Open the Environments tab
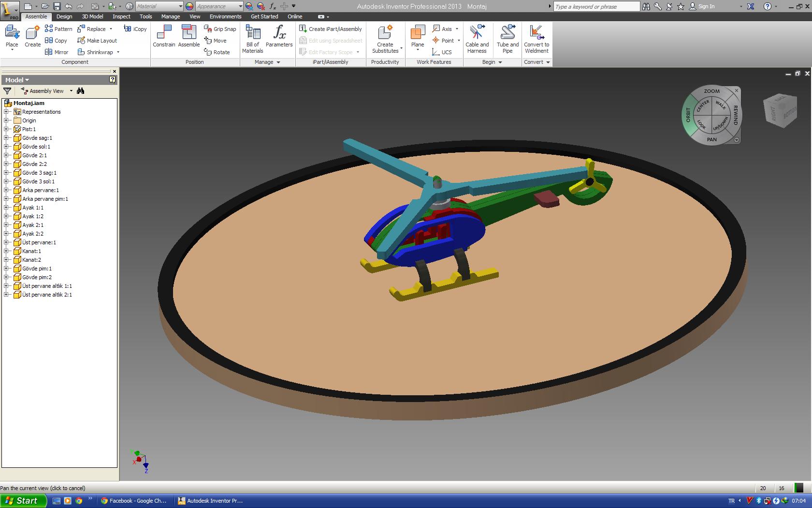This screenshot has width=812, height=508. [x=225, y=16]
